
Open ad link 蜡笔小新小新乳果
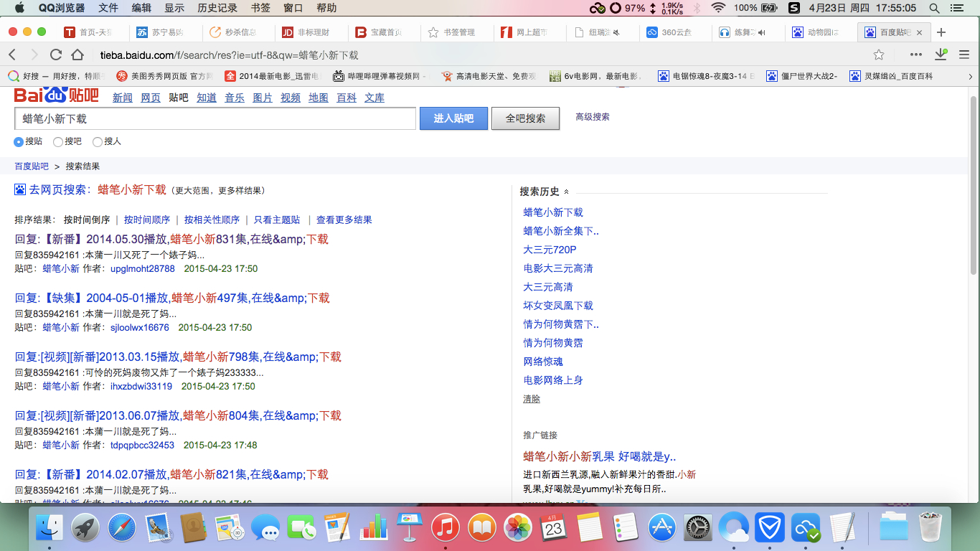pyautogui.click(x=600, y=456)
